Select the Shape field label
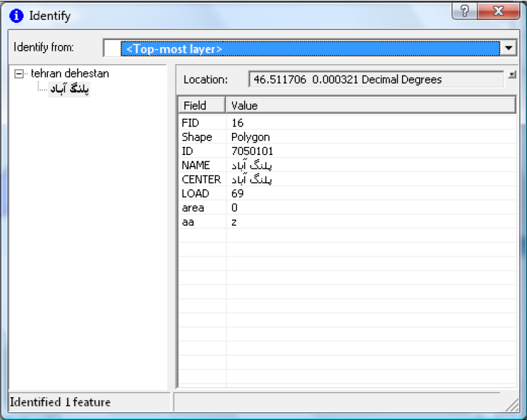 (197, 137)
